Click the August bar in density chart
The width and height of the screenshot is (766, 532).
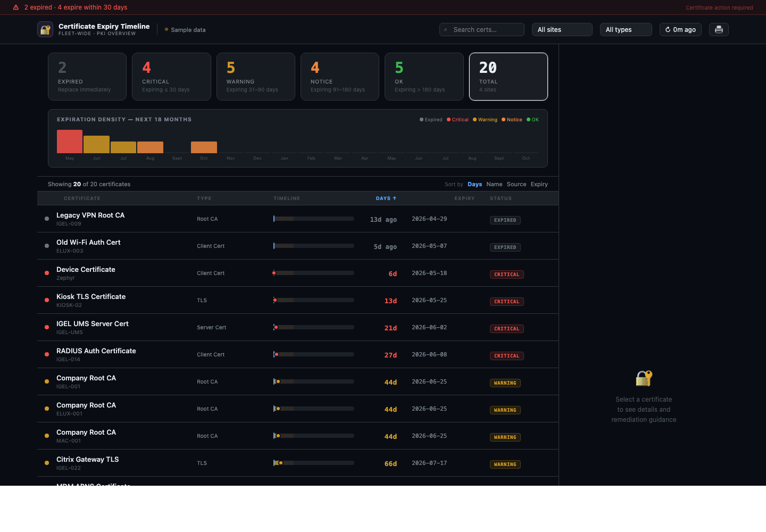pyautogui.click(x=150, y=147)
